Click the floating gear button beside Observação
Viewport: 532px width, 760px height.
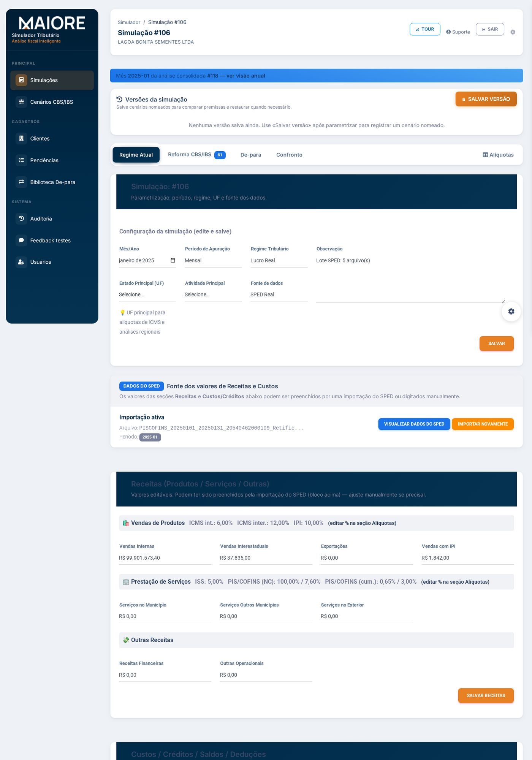click(511, 311)
